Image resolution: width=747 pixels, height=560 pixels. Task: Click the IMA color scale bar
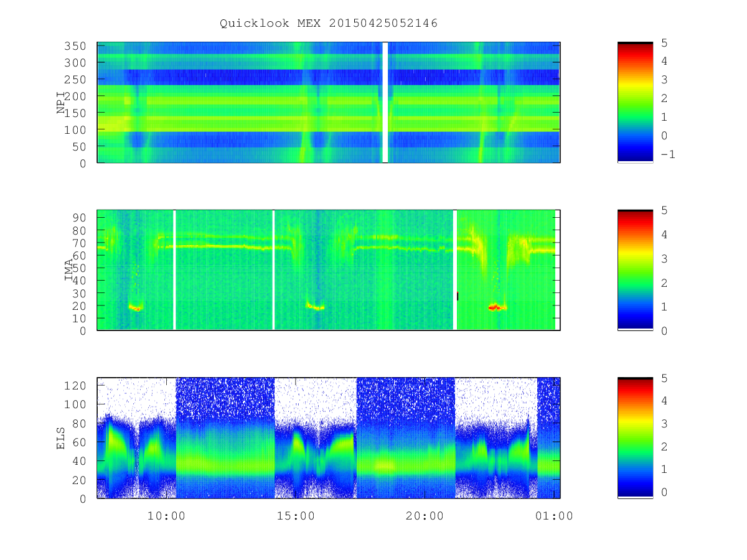click(635, 270)
